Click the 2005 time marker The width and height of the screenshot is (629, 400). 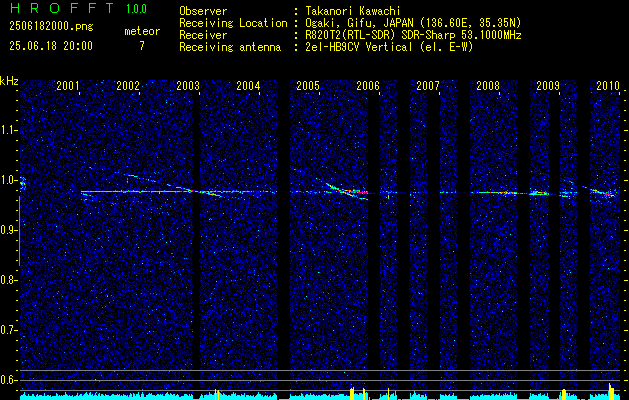tap(308, 85)
